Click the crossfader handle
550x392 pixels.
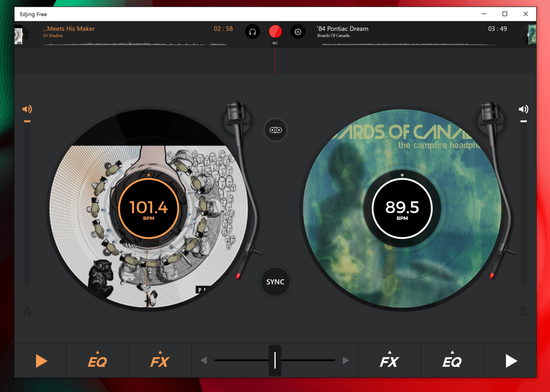click(x=275, y=360)
